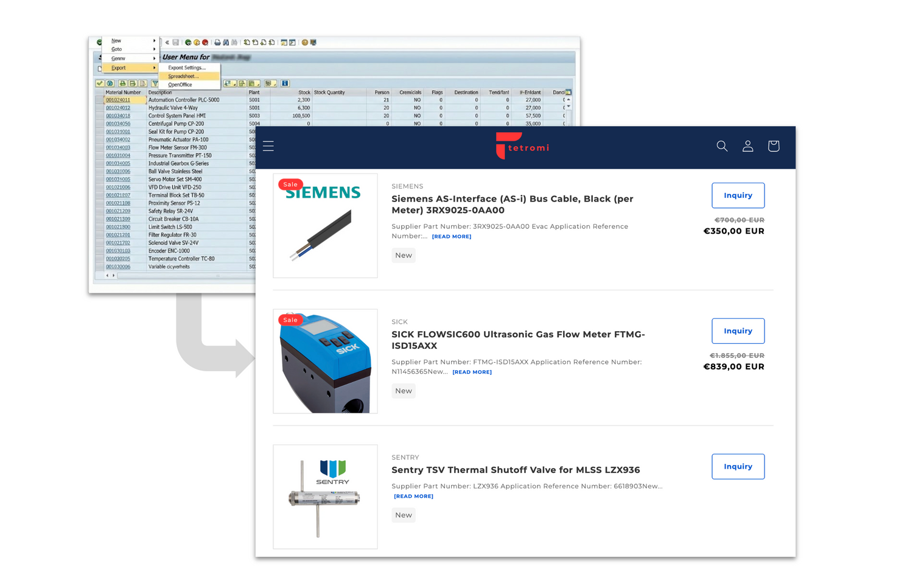Click the search magnifier icon

[722, 146]
